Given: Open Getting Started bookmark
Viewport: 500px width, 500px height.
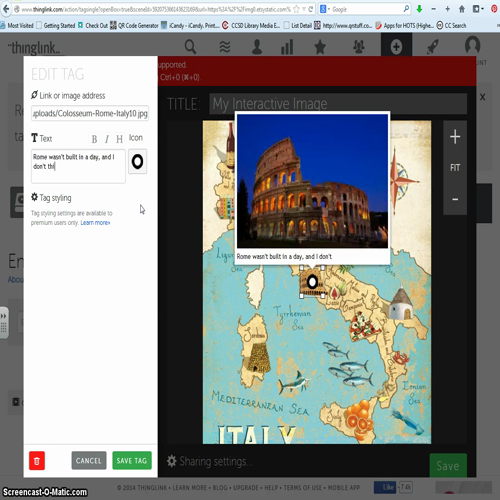Looking at the screenshot, I should [x=56, y=25].
